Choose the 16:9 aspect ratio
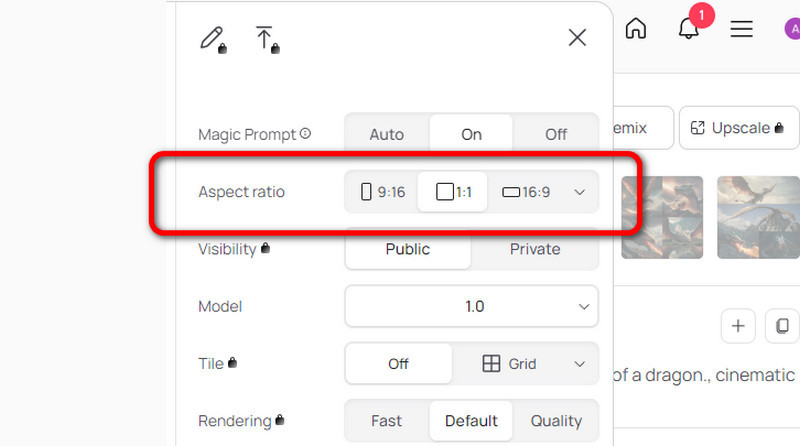This screenshot has height=446, width=800. click(x=526, y=192)
